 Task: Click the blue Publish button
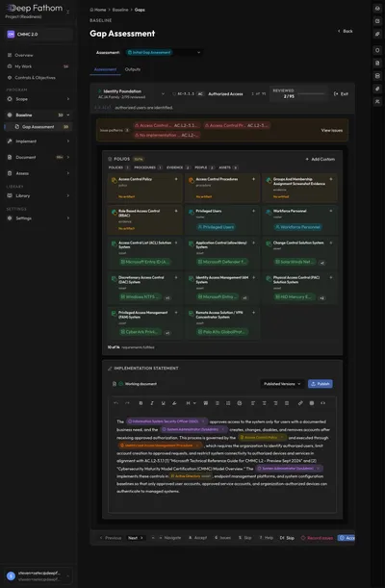tap(321, 384)
